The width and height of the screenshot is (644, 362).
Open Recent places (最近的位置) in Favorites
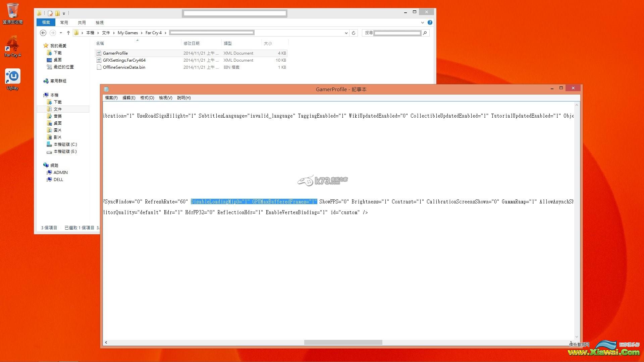click(x=60, y=67)
